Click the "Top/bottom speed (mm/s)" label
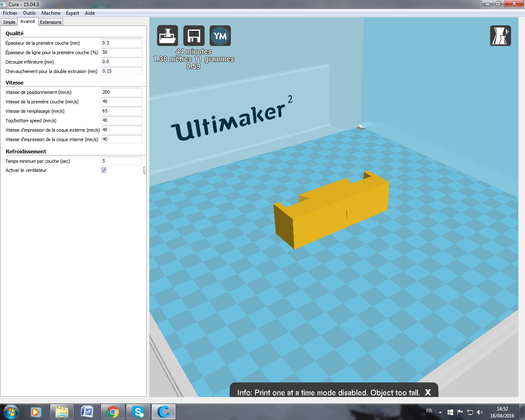This screenshot has width=525, height=420. [x=31, y=121]
